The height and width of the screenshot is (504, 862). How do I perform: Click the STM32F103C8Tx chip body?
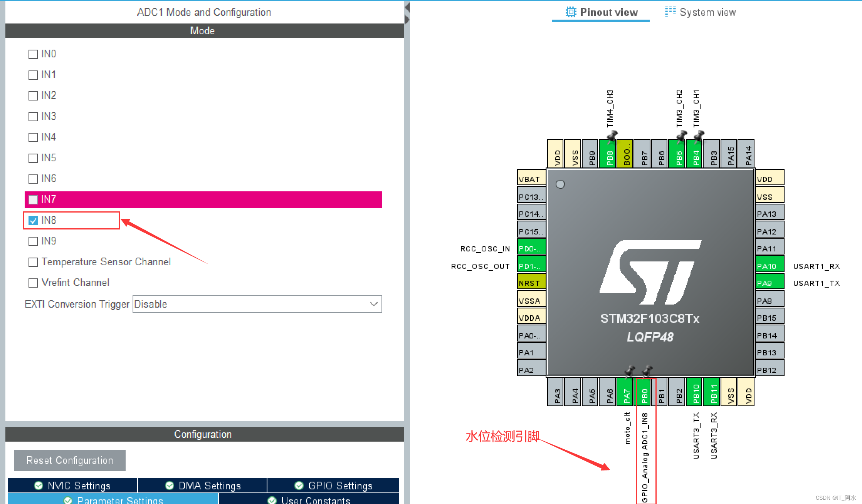pos(650,272)
